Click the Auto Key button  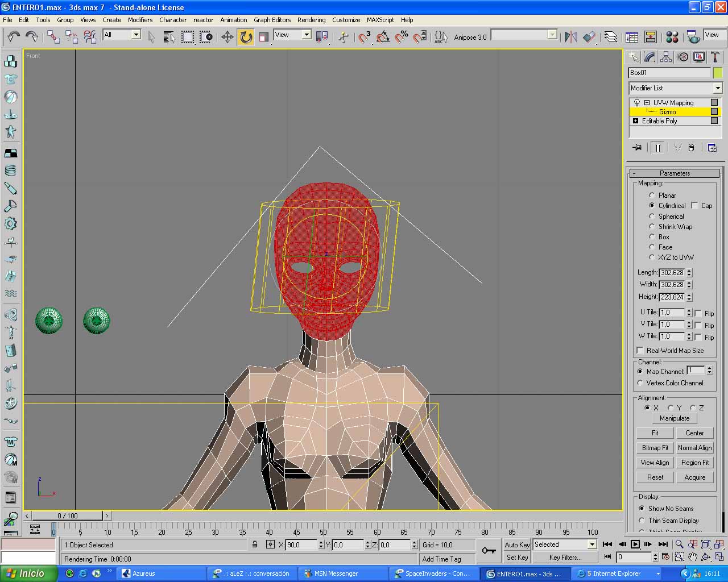[517, 544]
